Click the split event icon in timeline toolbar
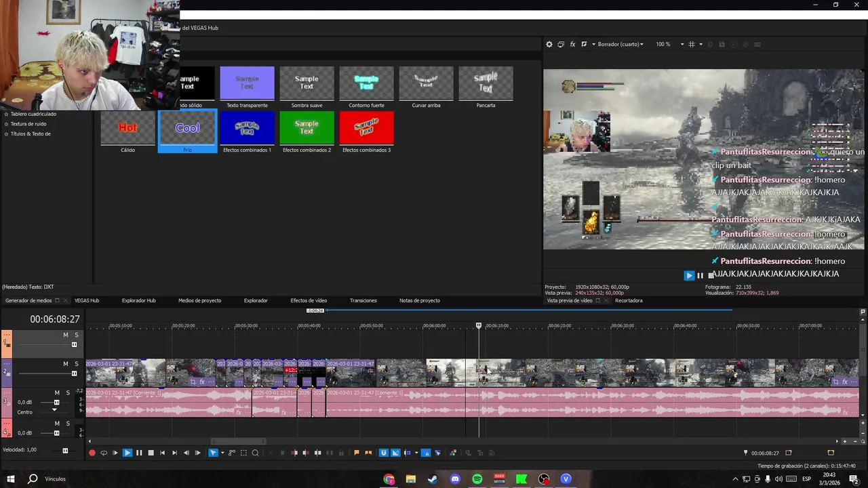This screenshot has width=868, height=488. point(317,453)
